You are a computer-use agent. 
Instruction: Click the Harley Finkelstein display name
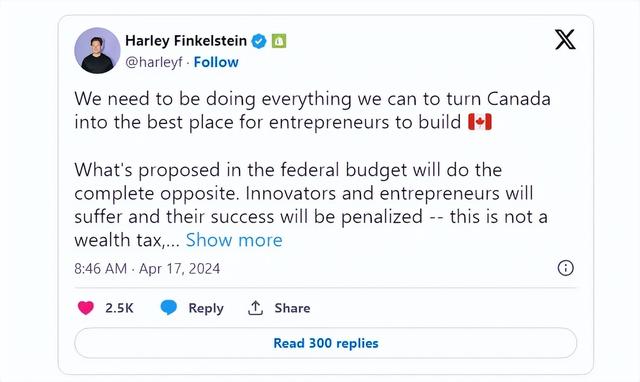click(x=186, y=41)
